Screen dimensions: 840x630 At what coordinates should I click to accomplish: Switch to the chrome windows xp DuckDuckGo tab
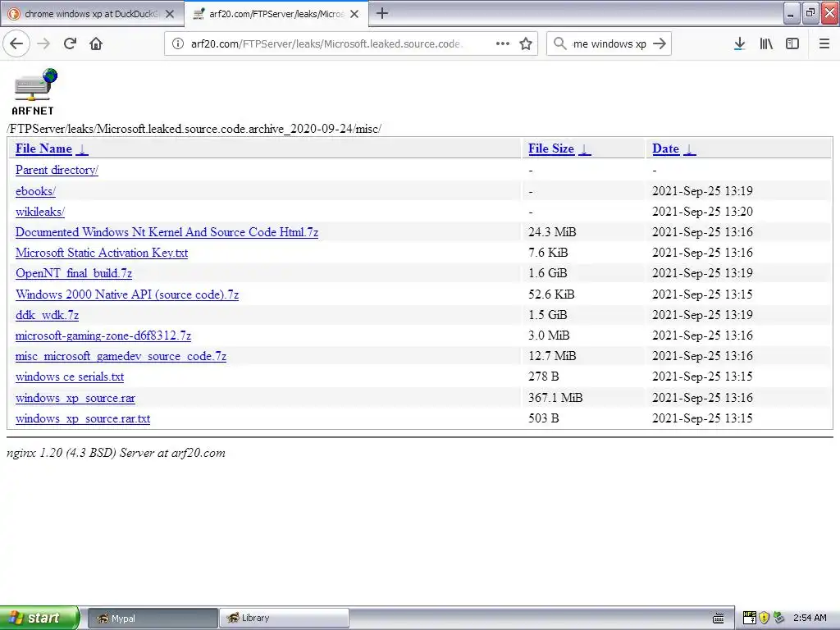tap(92, 14)
